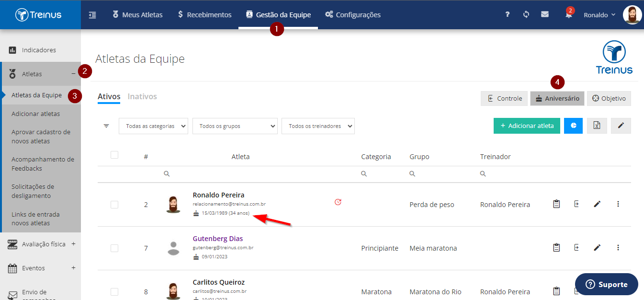Screen dimensions: 644x300
Task: Click the blue pie chart button
Action: point(574,126)
